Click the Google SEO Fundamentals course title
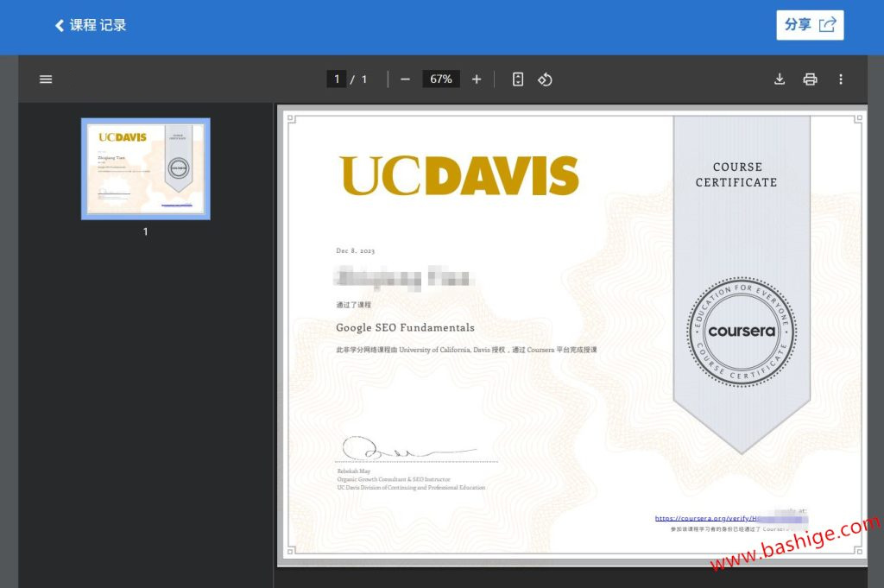The width and height of the screenshot is (884, 588). tap(406, 327)
